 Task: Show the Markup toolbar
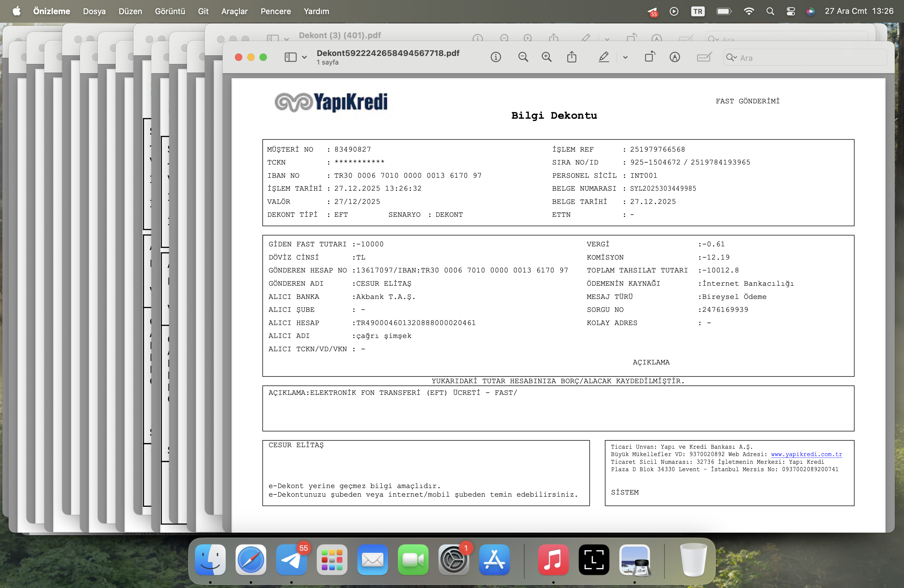click(675, 58)
